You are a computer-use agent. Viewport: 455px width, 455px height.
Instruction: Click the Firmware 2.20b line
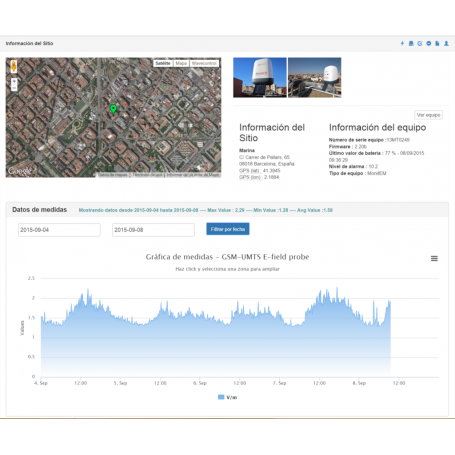click(x=348, y=146)
